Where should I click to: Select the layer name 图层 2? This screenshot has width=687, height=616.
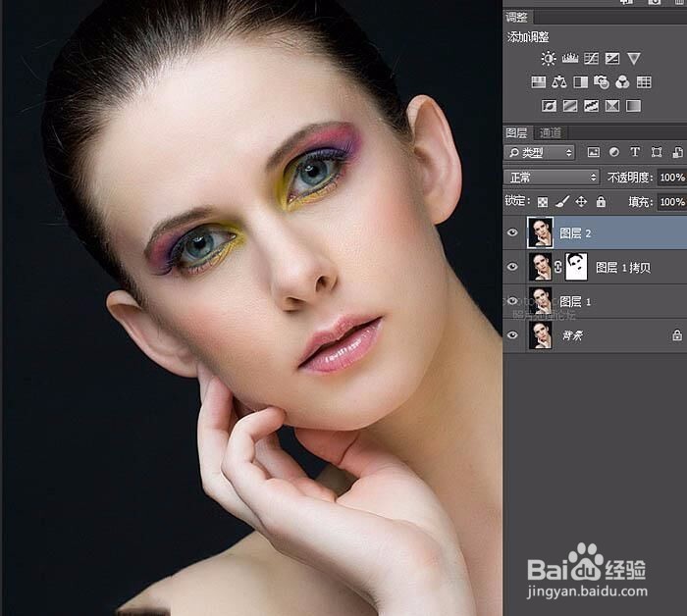point(575,233)
